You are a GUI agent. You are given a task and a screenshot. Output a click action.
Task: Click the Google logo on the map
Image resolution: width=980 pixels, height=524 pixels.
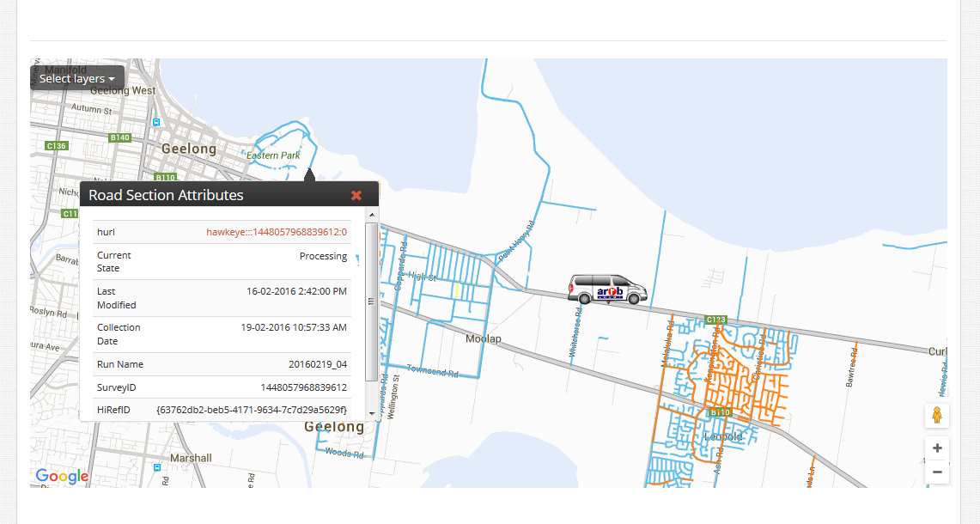point(62,477)
